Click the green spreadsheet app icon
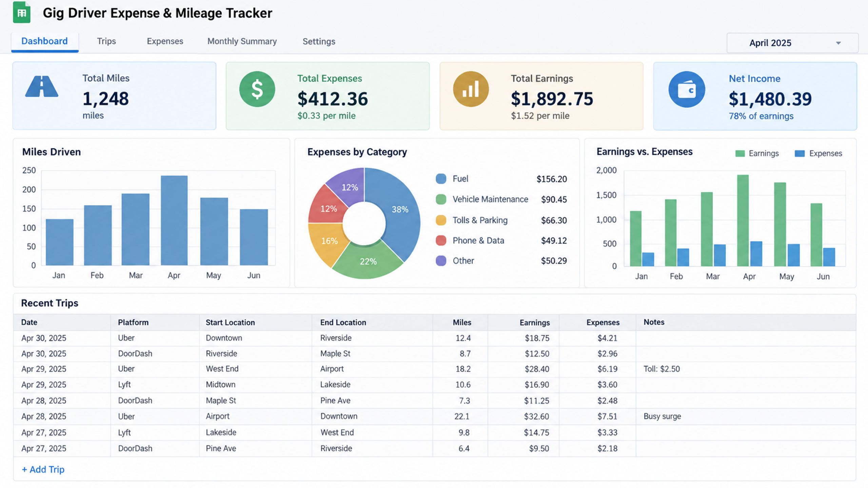This screenshot has width=868, height=488. [x=22, y=13]
